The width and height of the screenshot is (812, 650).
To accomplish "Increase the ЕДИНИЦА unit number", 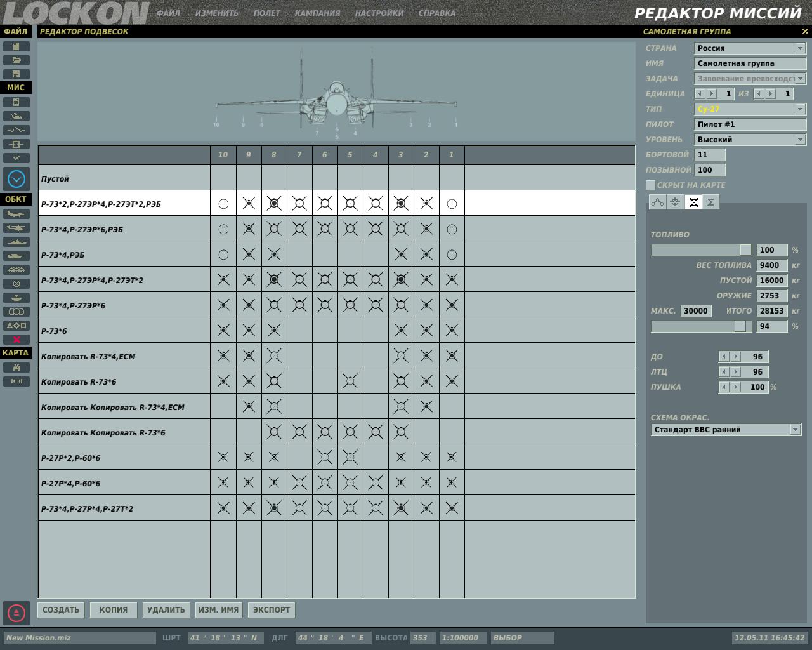I will [712, 94].
